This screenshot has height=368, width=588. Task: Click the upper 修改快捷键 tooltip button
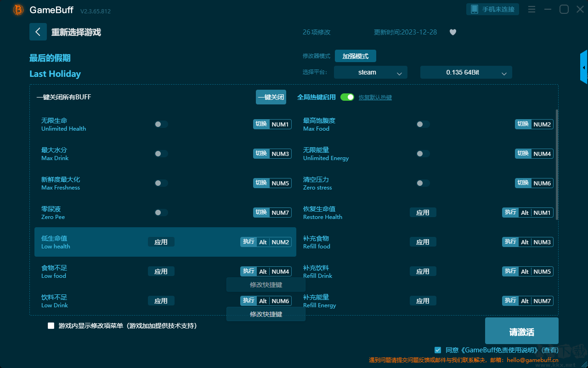pos(266,285)
